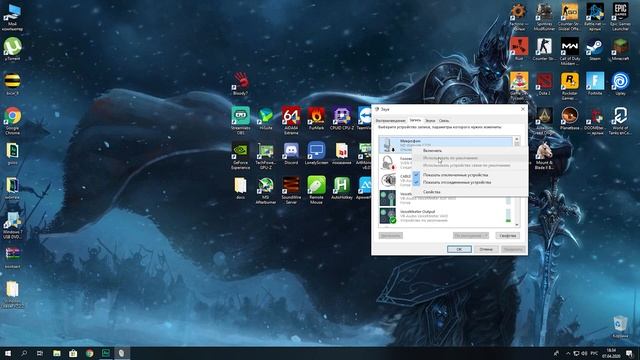Image resolution: width=640 pixels, height=360 pixels.
Task: Open My Computer desktop icon
Action: click(x=12, y=17)
